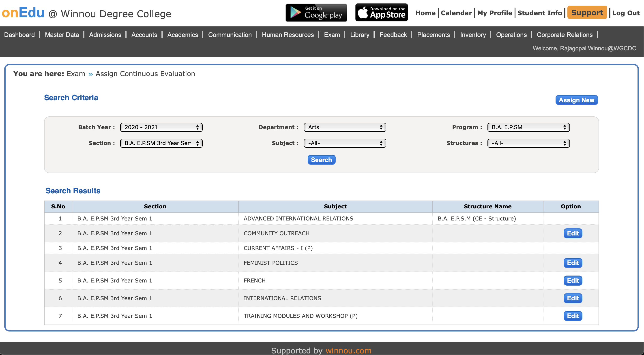Click the Support link
The width and height of the screenshot is (644, 355).
[587, 13]
